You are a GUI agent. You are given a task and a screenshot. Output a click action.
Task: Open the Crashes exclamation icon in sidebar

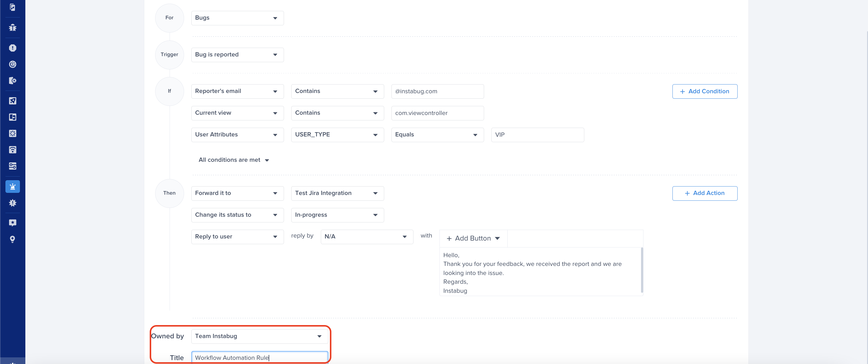12,48
